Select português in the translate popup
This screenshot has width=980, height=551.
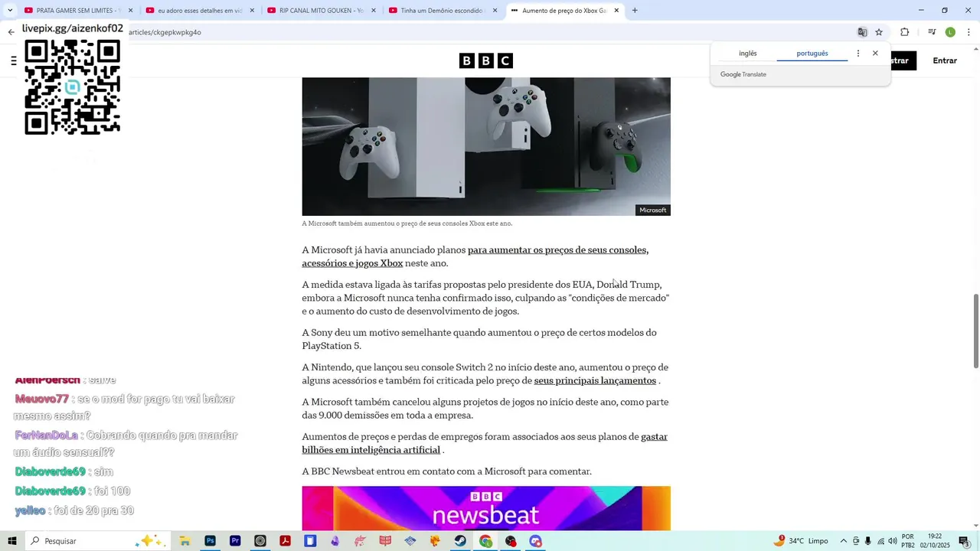tap(812, 54)
